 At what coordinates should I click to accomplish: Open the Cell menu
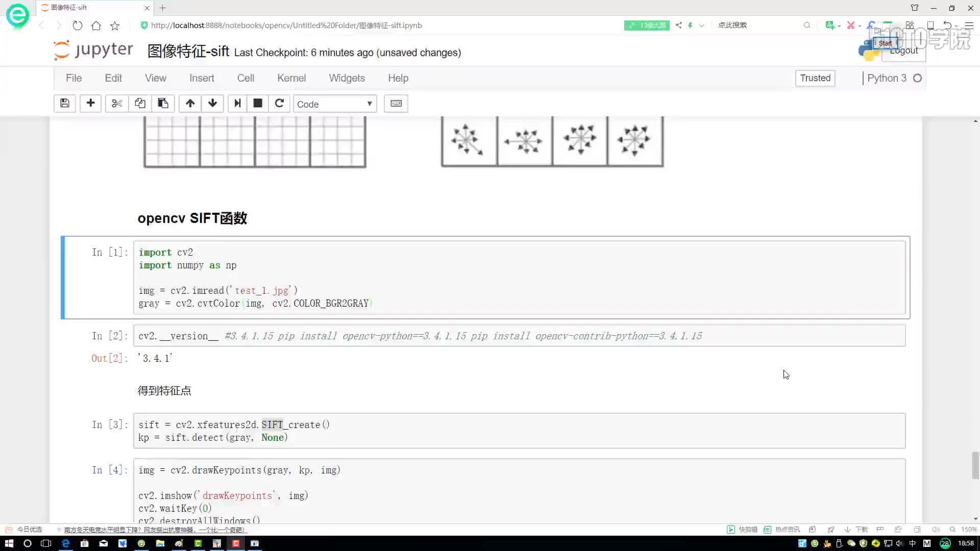click(x=246, y=78)
